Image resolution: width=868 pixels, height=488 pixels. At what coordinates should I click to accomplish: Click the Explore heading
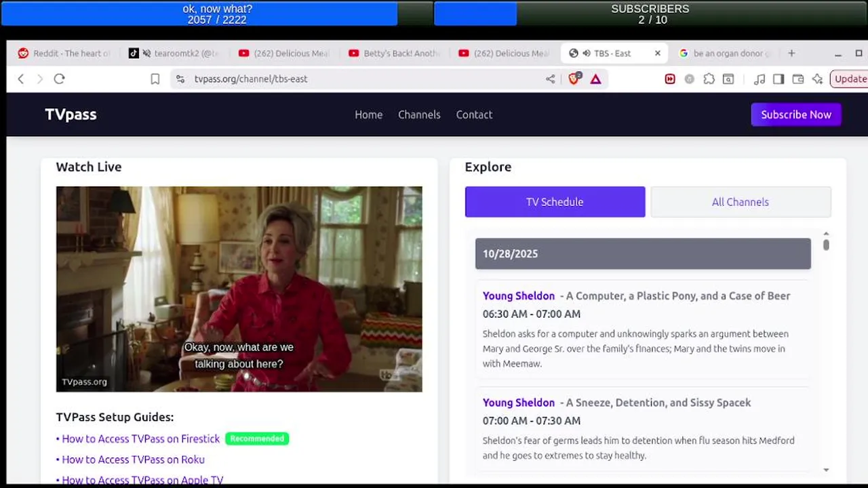[488, 167]
